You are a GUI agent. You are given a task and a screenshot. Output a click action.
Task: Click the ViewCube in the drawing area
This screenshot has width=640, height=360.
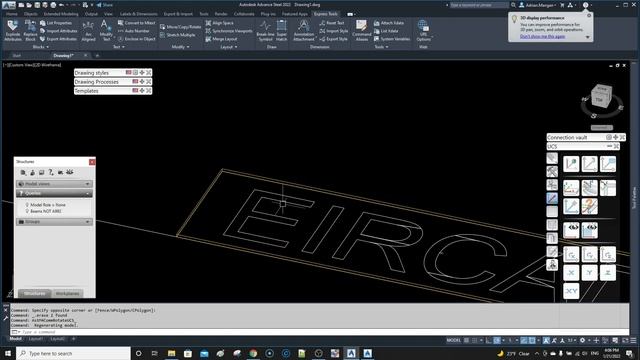click(x=601, y=95)
